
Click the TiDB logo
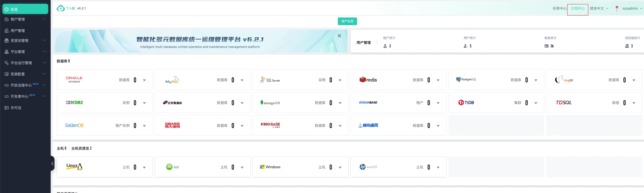coord(466,102)
